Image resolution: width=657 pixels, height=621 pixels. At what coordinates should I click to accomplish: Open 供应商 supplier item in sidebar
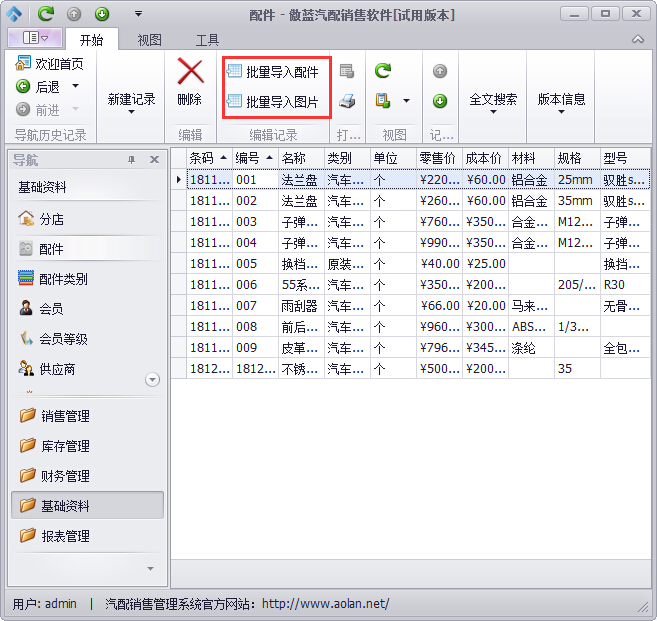[56, 369]
